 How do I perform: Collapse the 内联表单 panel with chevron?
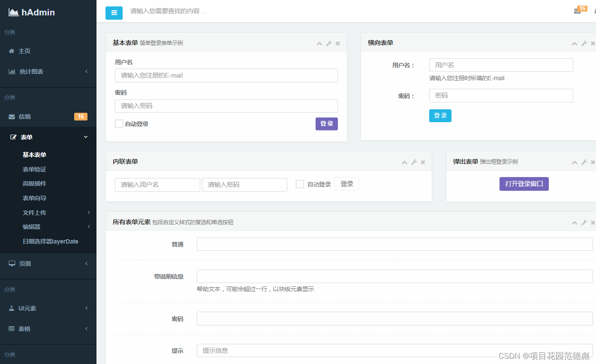pos(404,162)
